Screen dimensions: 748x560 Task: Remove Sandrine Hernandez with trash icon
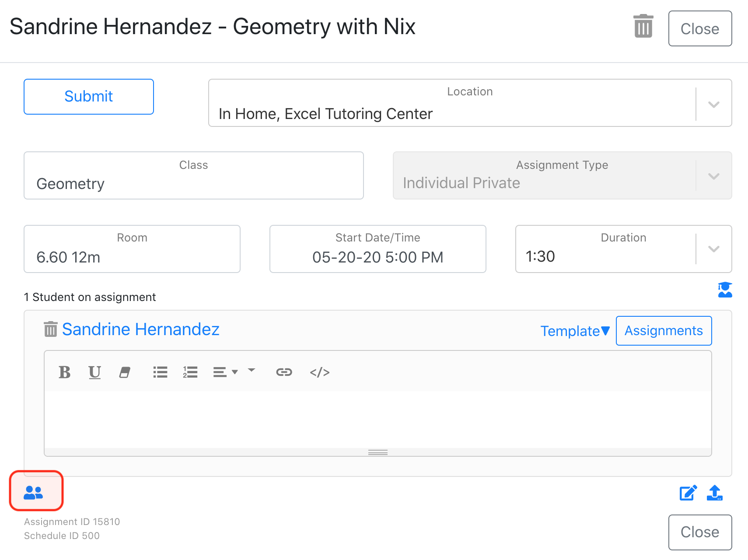click(51, 329)
